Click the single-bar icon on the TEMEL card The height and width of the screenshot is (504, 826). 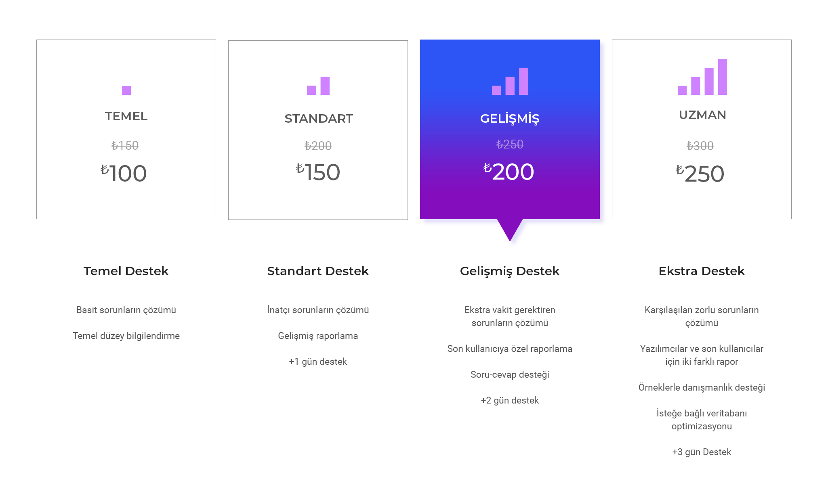pyautogui.click(x=126, y=90)
